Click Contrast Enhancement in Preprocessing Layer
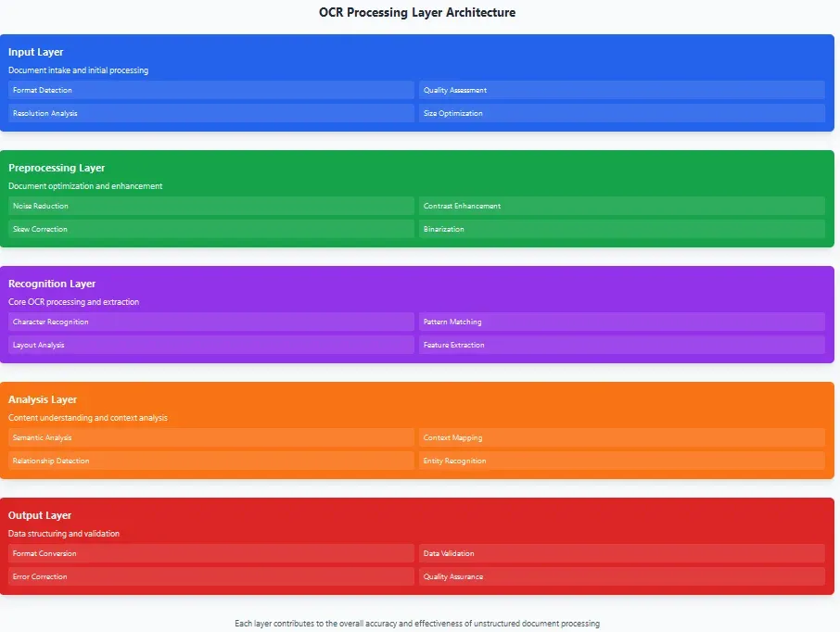 click(622, 206)
